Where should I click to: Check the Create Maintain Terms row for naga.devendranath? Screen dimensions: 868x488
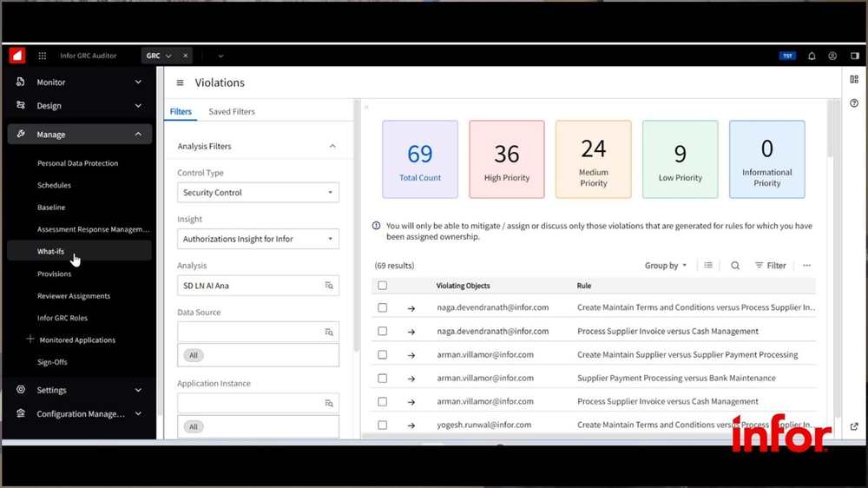coord(383,307)
